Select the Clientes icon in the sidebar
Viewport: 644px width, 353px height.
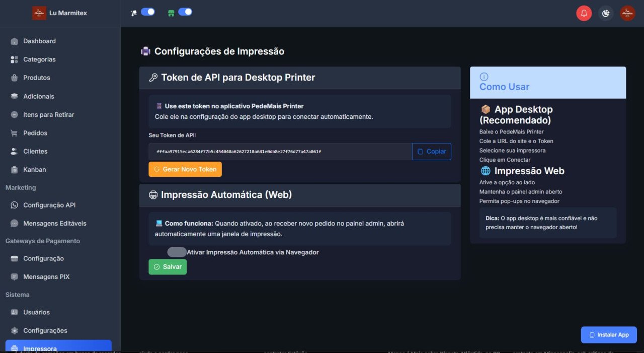pos(15,151)
